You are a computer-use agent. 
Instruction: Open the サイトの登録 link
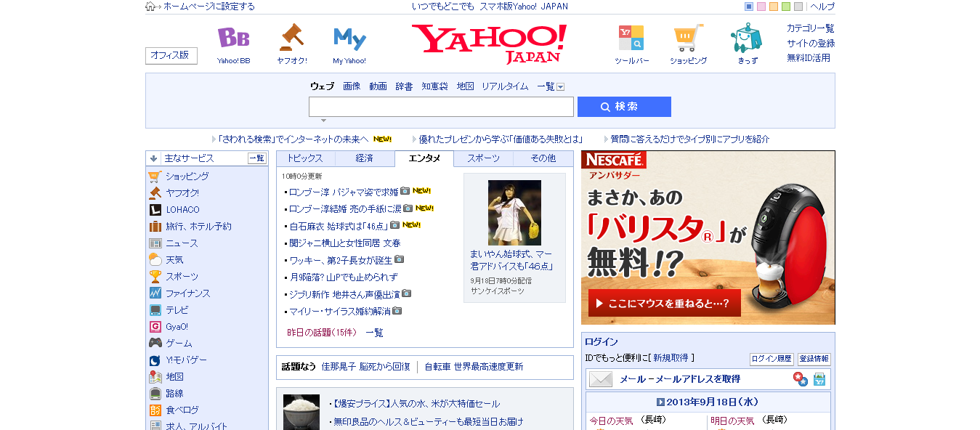[x=811, y=43]
